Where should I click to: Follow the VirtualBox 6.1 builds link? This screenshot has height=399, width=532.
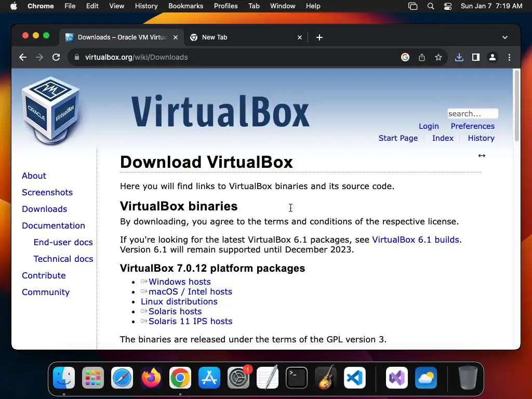416,240
